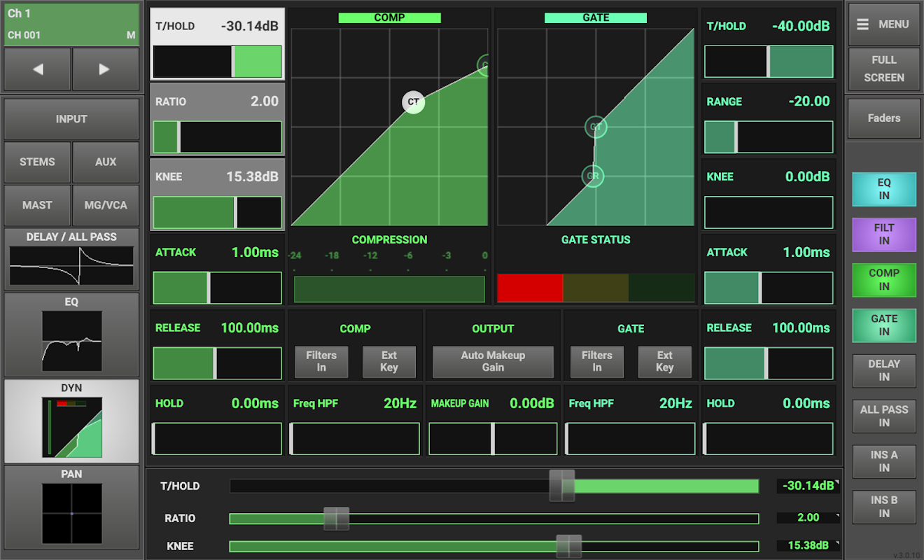Toggle the COMP IN switch
This screenshot has width=924, height=560.
[x=884, y=280]
